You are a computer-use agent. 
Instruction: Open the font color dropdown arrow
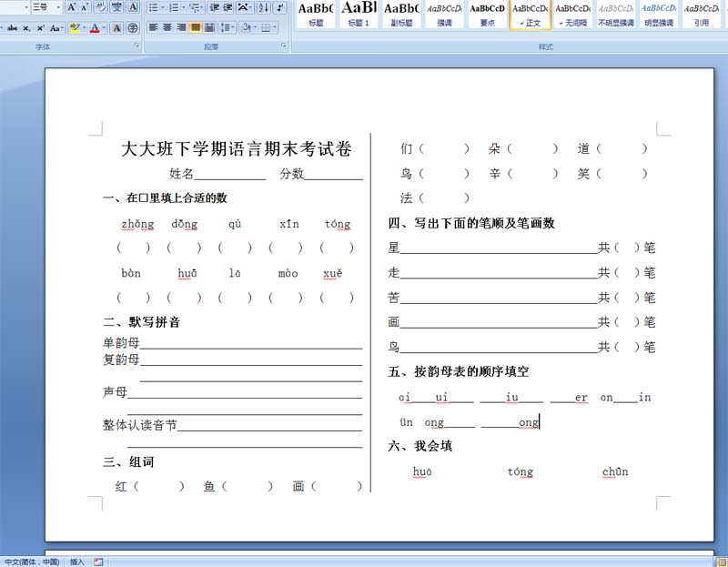tap(103, 28)
